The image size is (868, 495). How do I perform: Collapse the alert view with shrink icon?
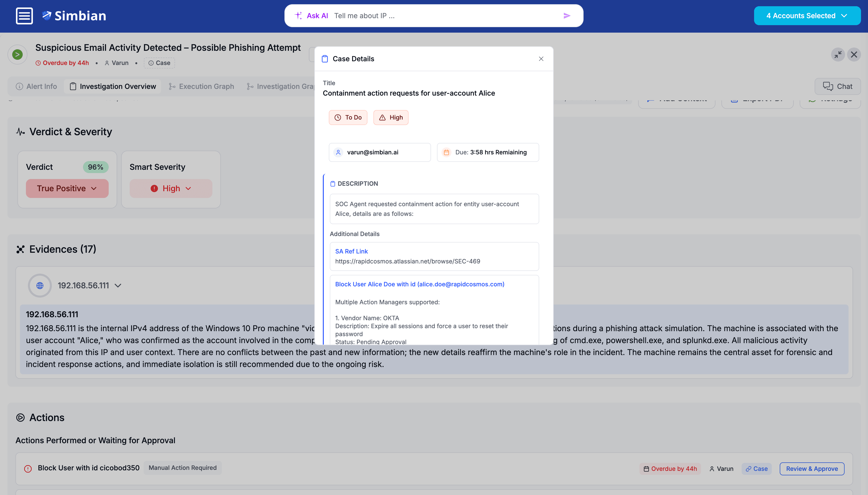pos(838,54)
